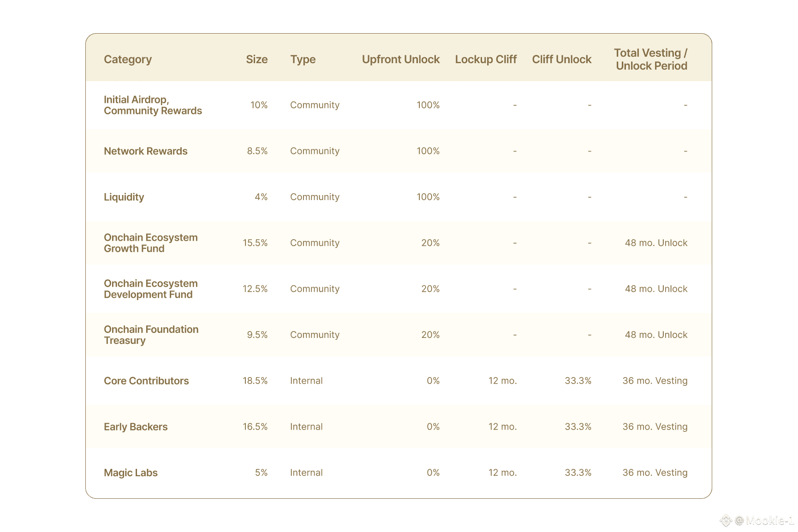Click the 16.5% size value
The height and width of the screenshot is (532, 798).
click(256, 427)
